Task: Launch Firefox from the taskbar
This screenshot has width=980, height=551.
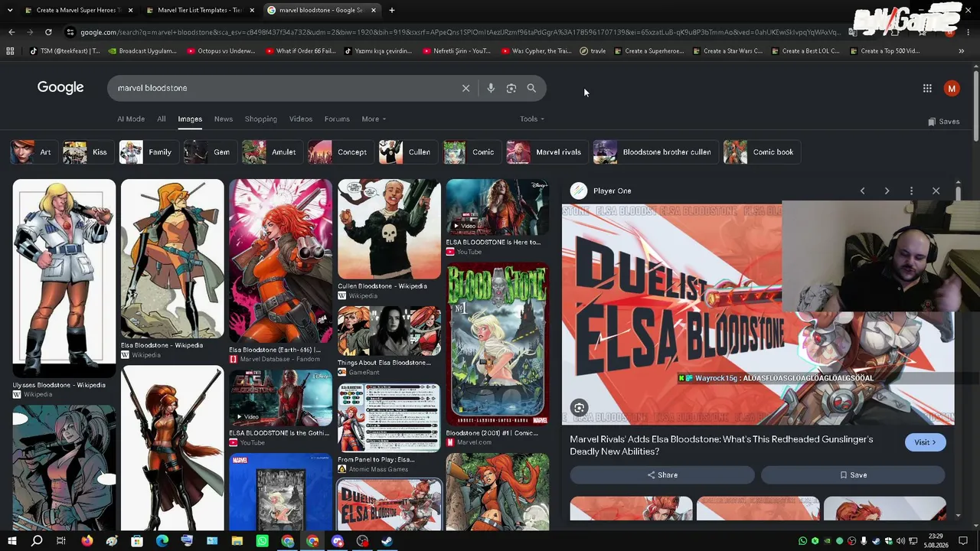Action: 87,541
